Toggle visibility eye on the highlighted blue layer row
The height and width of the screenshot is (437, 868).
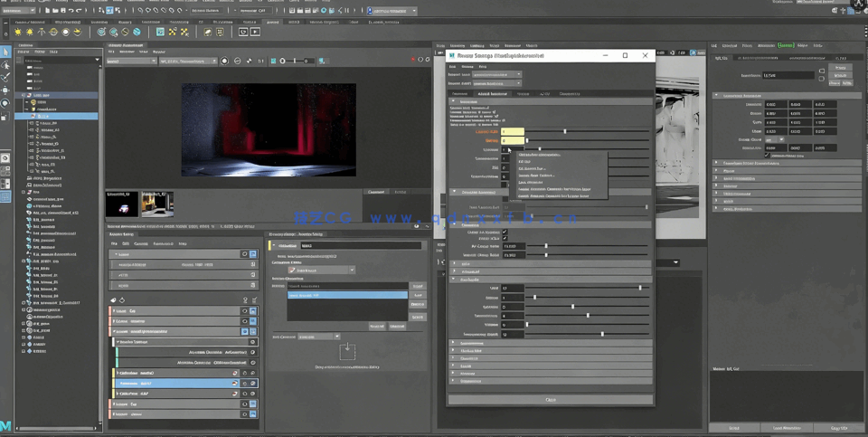244,383
